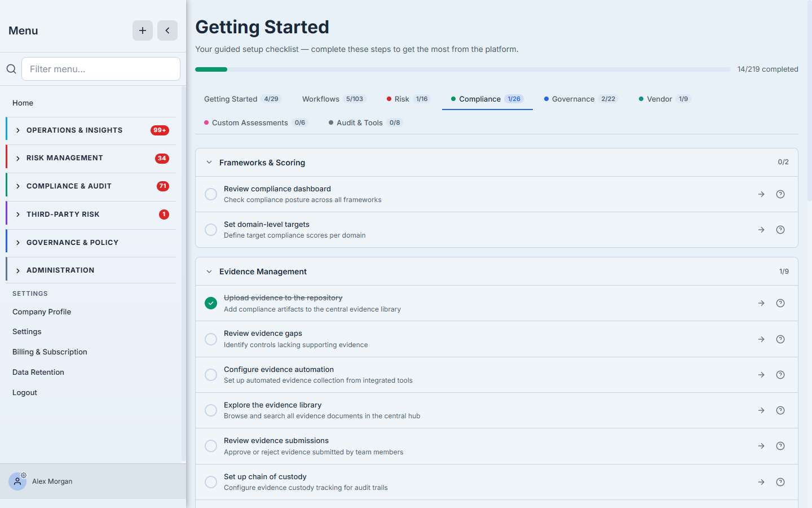
Task: Open Settings in the sidebar
Action: pos(27,331)
